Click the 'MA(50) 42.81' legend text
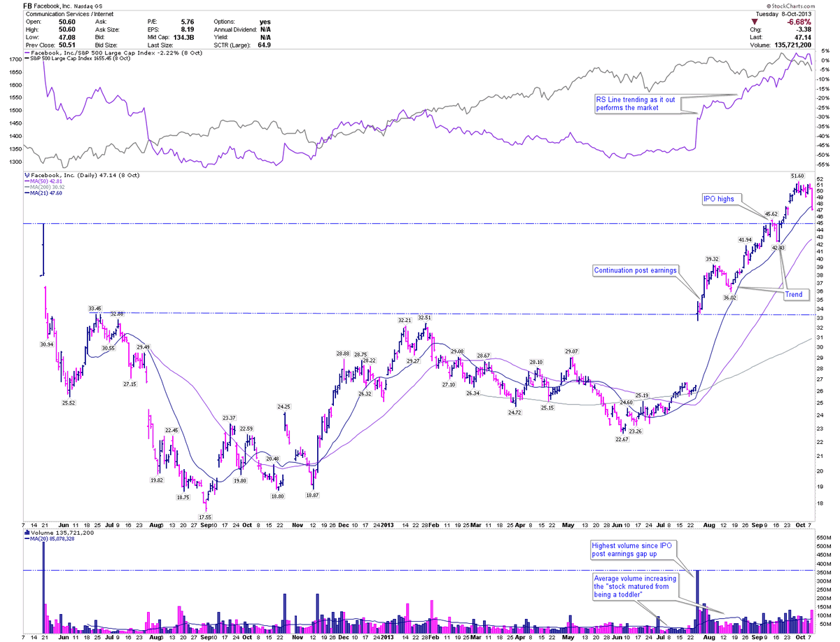Image resolution: width=840 pixels, height=642 pixels. tap(48, 181)
